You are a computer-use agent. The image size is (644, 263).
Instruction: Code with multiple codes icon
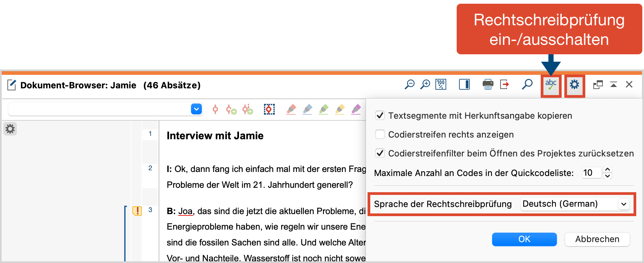pos(247,109)
